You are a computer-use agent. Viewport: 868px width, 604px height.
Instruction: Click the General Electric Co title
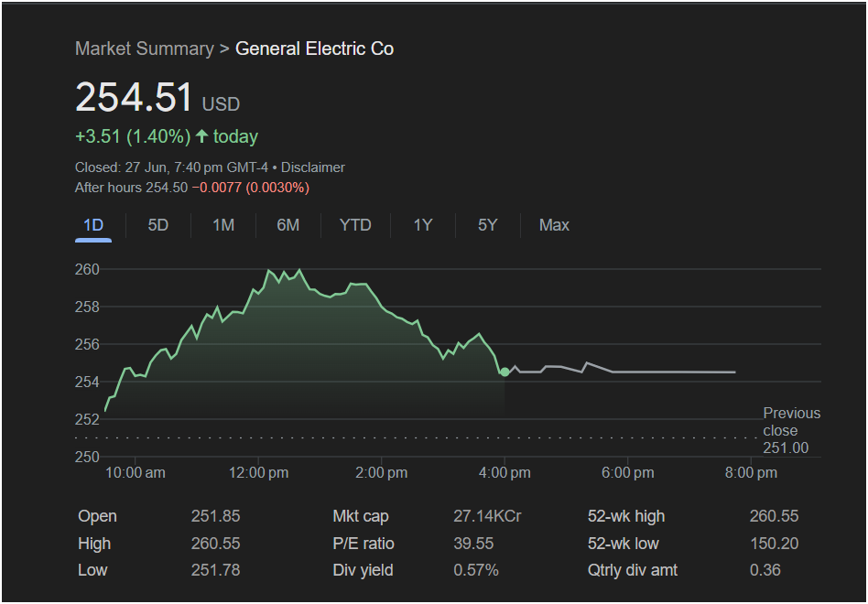[314, 49]
